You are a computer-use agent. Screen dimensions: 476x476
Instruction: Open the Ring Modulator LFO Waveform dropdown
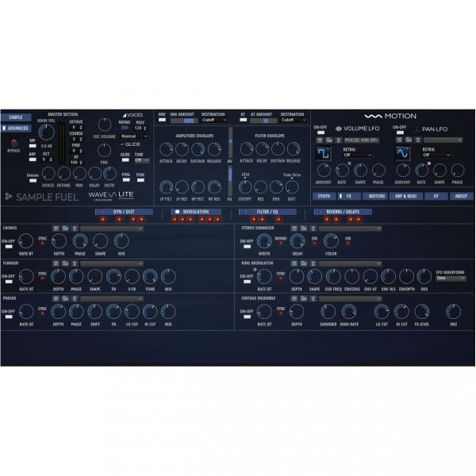[451, 278]
